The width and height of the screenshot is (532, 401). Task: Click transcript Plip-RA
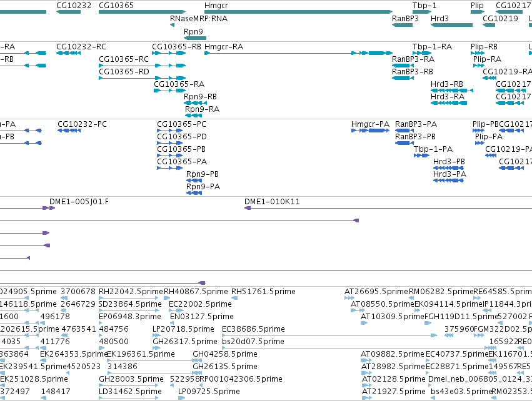click(487, 59)
